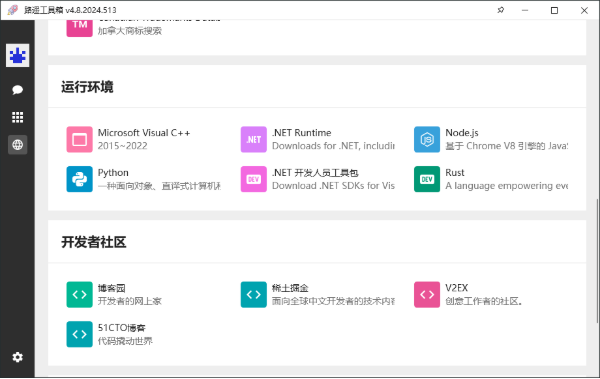Click the Python entry title text
The width and height of the screenshot is (600, 379).
tap(113, 173)
